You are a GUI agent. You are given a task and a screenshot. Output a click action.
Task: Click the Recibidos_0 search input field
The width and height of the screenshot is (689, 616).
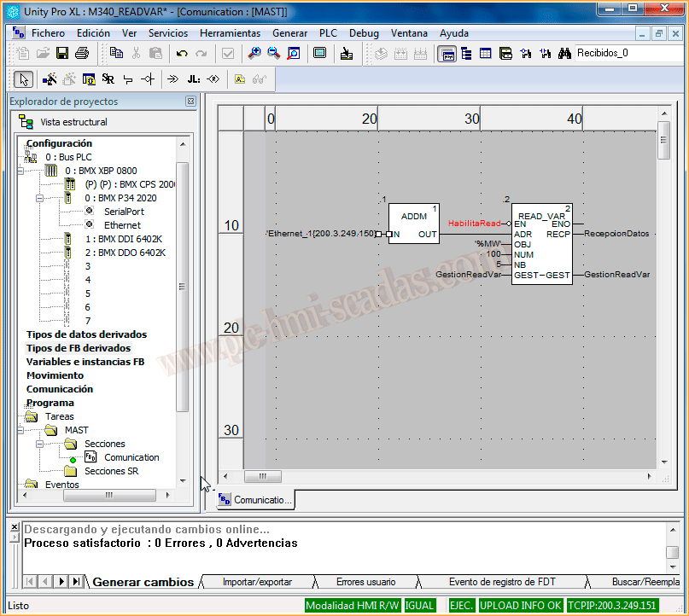point(627,53)
